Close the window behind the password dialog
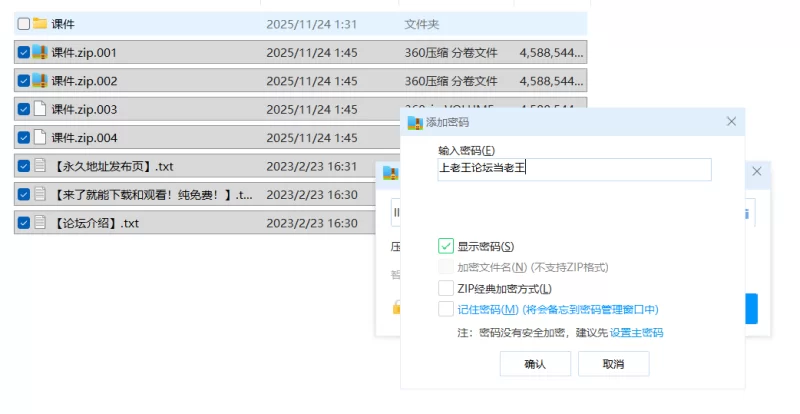Image resolution: width=800 pixels, height=414 pixels. (757, 172)
